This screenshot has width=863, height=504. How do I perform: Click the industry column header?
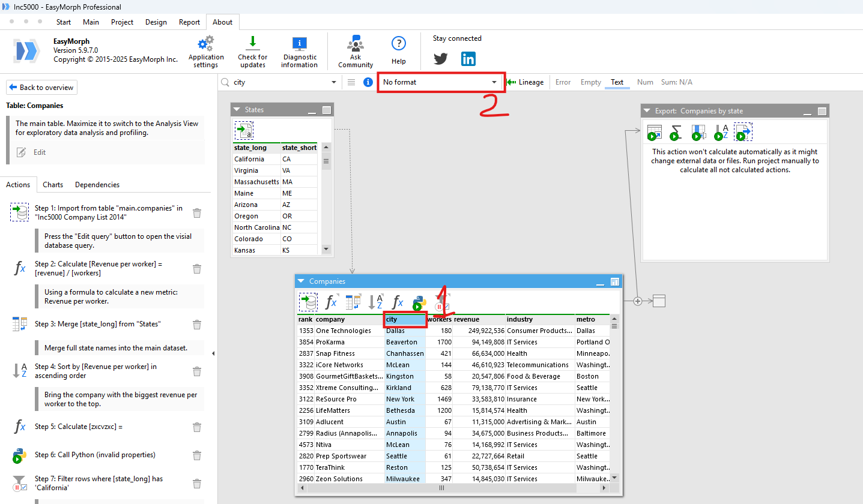(x=540, y=319)
